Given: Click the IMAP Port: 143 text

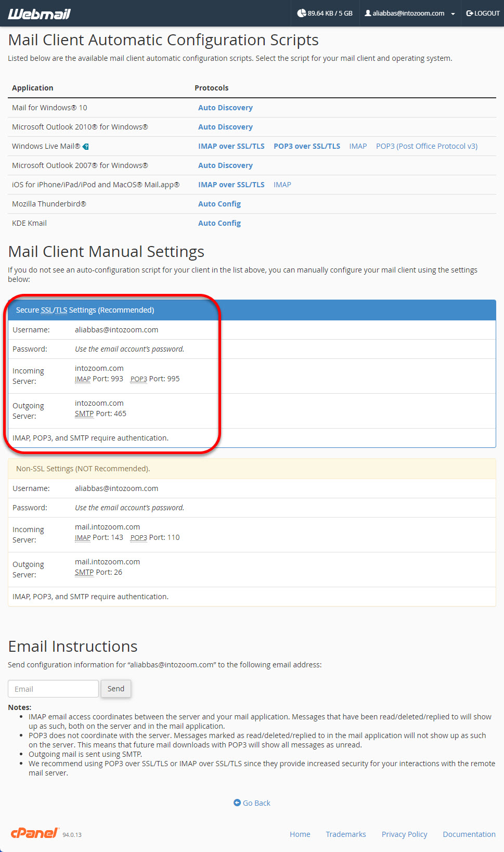Looking at the screenshot, I should click(x=99, y=537).
